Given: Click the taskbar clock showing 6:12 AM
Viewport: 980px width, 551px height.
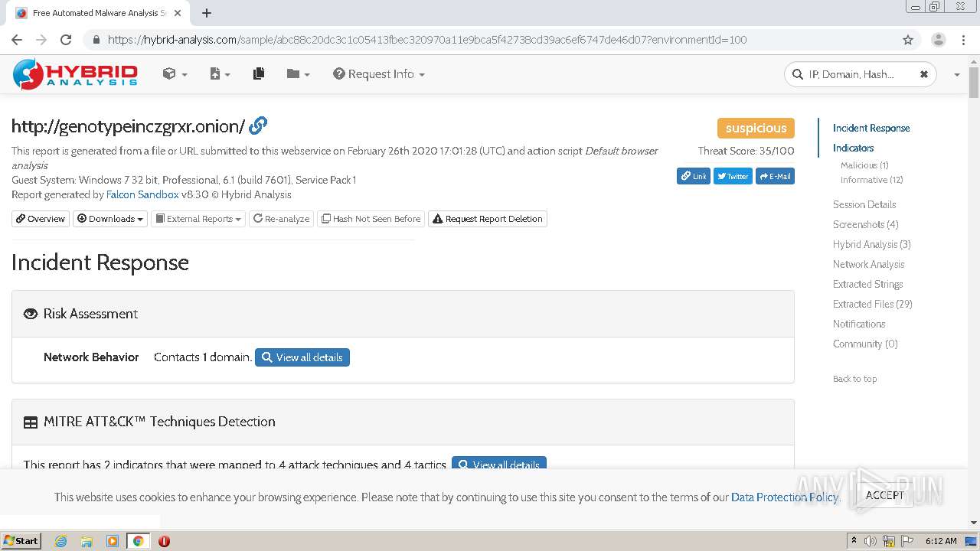Looking at the screenshot, I should point(941,541).
